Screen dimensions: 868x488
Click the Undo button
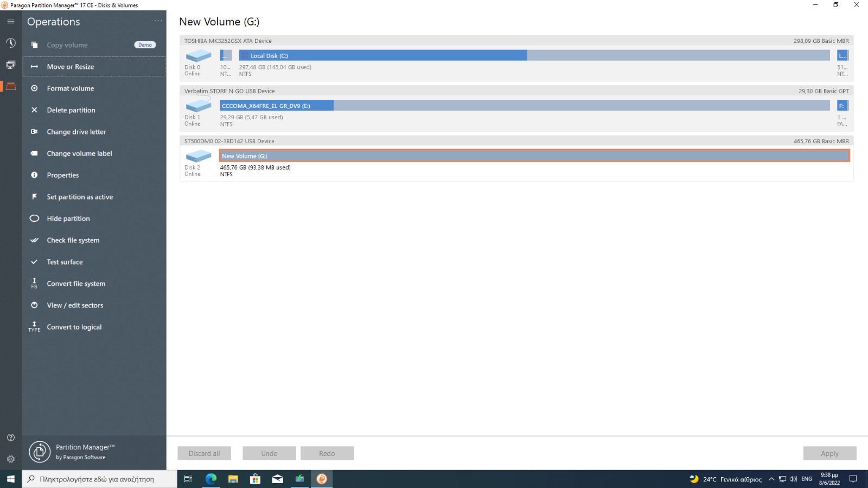[269, 453]
